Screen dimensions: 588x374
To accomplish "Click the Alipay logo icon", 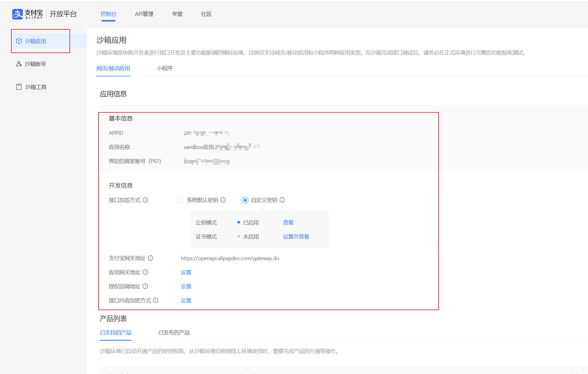I will [17, 14].
